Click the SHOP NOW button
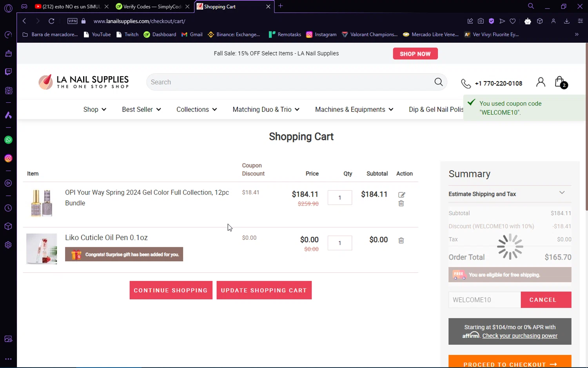Screen dimensions: 588x368 click(x=415, y=54)
